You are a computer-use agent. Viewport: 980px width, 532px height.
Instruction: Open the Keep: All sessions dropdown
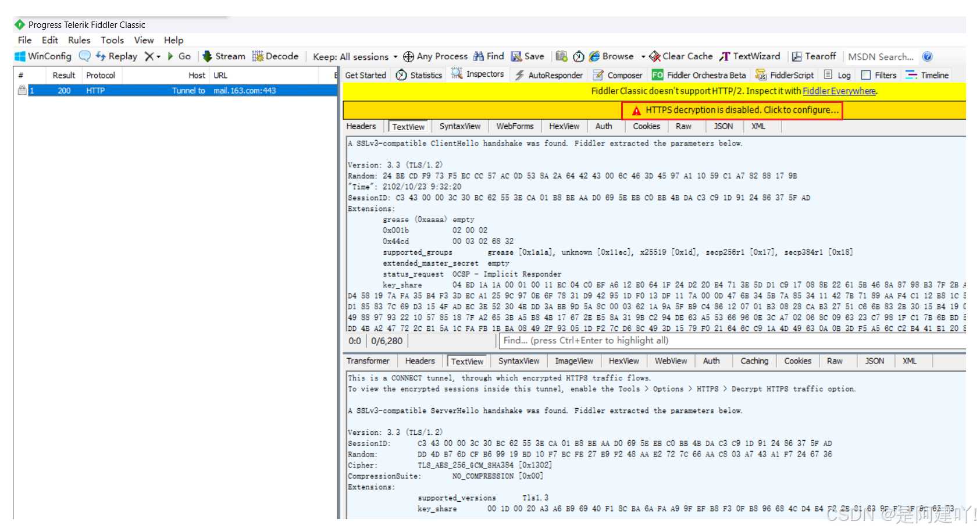(x=355, y=57)
